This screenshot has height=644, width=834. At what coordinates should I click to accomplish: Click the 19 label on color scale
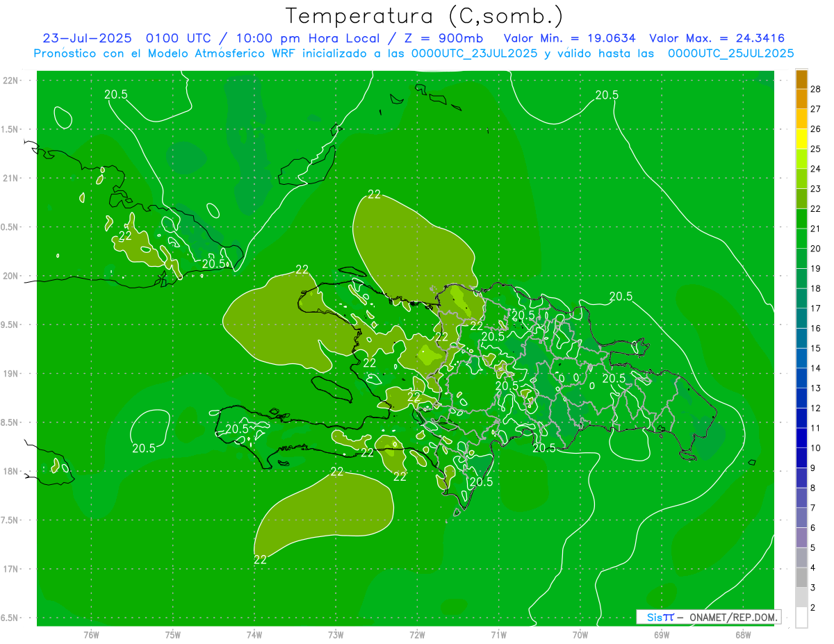pos(816,268)
